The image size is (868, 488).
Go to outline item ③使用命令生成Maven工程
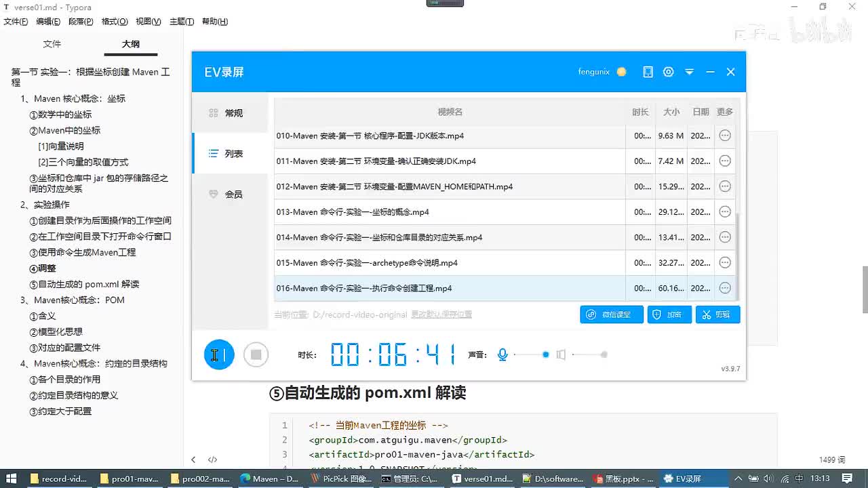[83, 252]
